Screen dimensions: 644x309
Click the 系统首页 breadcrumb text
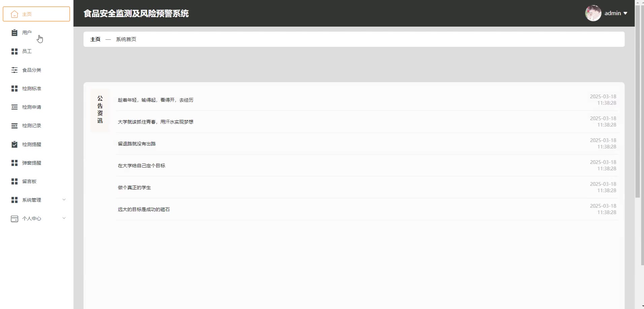click(126, 39)
